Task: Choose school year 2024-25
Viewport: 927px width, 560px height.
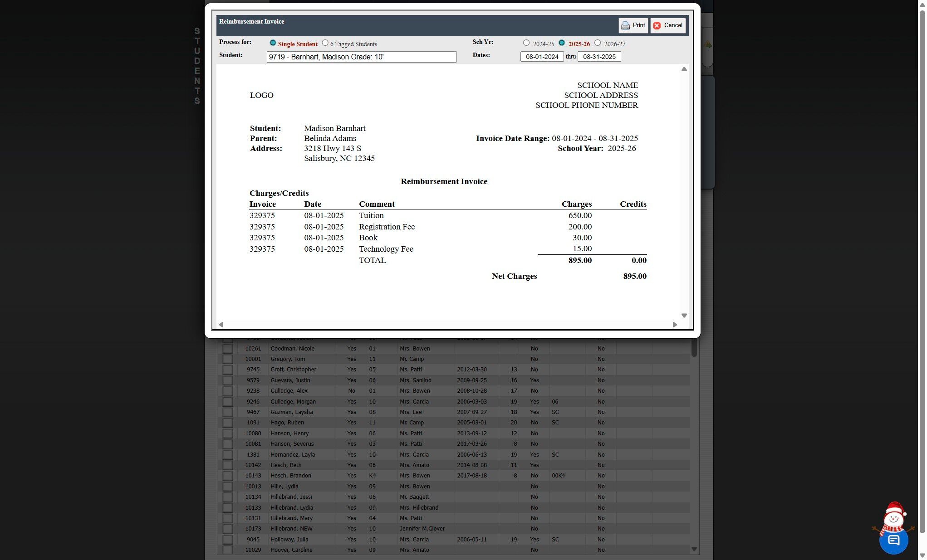Action: pyautogui.click(x=526, y=43)
